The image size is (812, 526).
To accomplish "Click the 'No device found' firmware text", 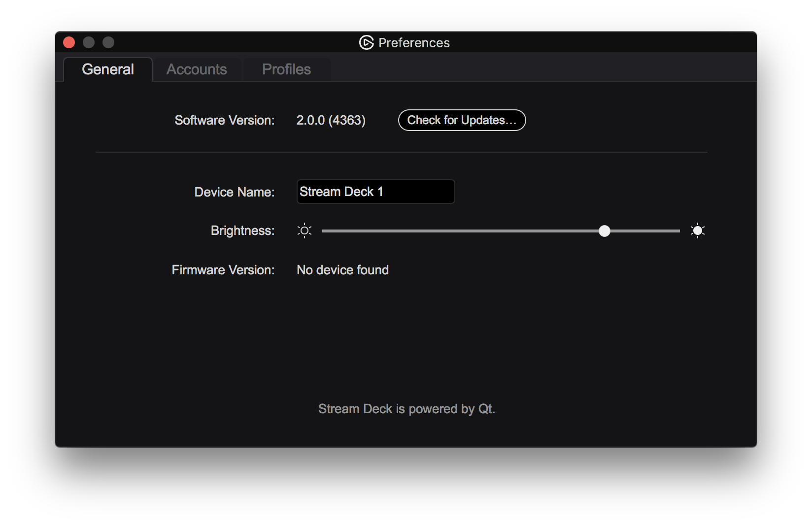I will point(342,270).
